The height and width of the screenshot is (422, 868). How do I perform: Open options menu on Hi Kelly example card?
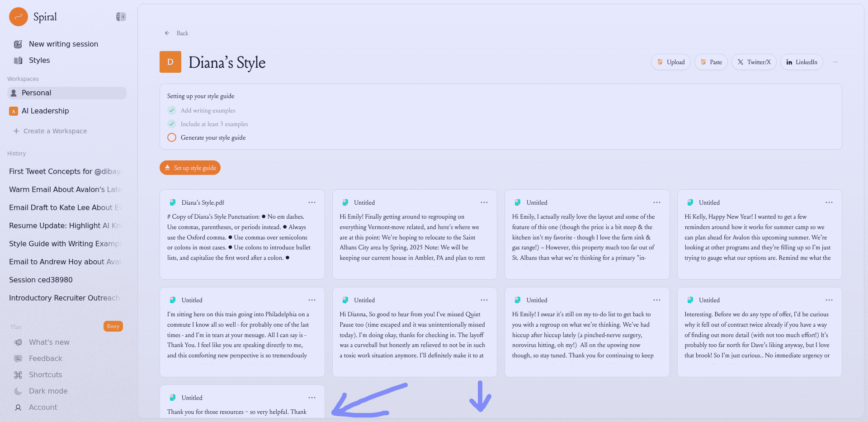tap(829, 202)
